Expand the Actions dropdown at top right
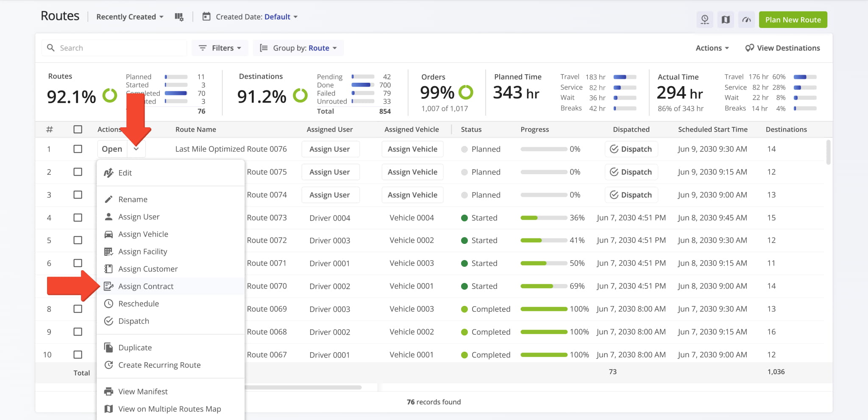Image resolution: width=868 pixels, height=420 pixels. point(712,48)
